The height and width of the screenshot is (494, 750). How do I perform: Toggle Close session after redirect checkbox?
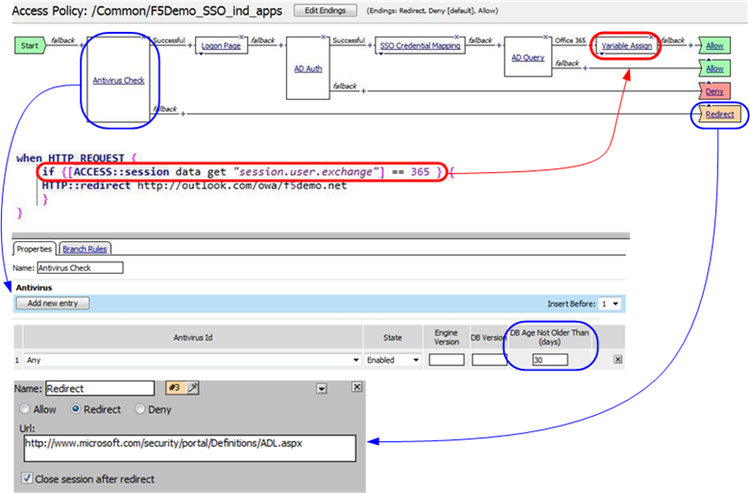pyautogui.click(x=27, y=478)
